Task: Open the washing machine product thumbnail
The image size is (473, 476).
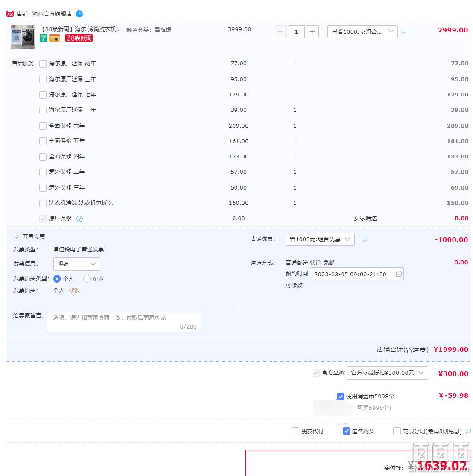Action: coord(23,37)
